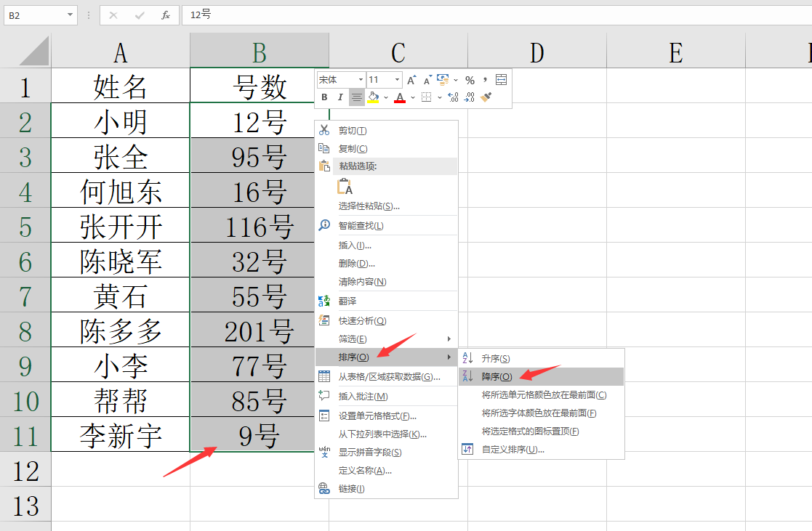Open 自定义排序(U)... dialog

pyautogui.click(x=541, y=449)
